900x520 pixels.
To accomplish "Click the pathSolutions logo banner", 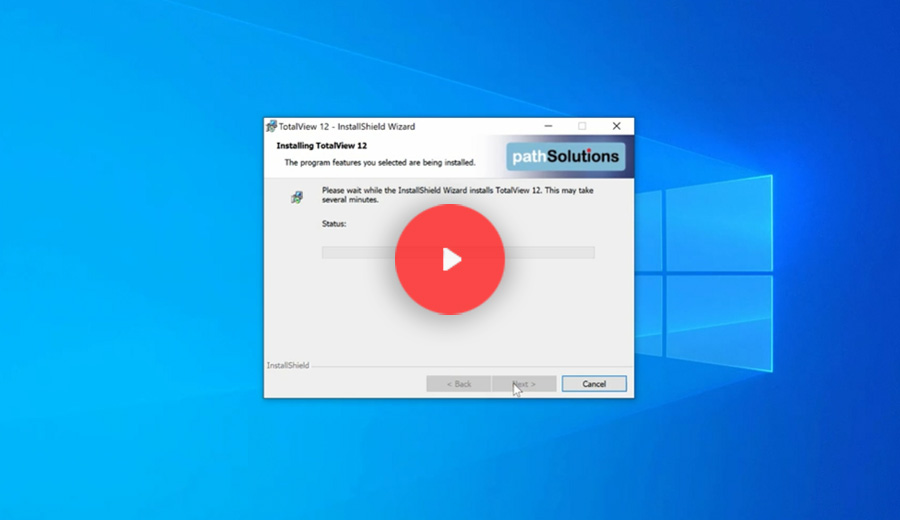I will 565,156.
